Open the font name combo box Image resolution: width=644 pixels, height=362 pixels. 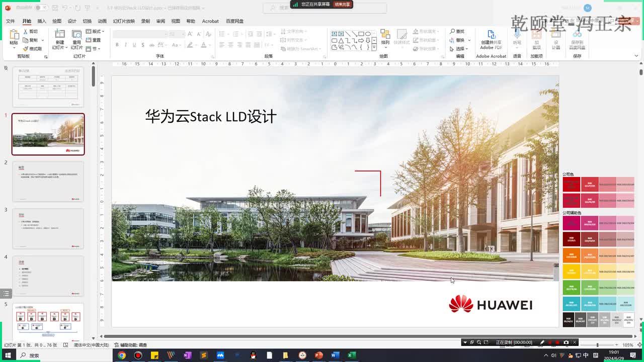(140, 34)
